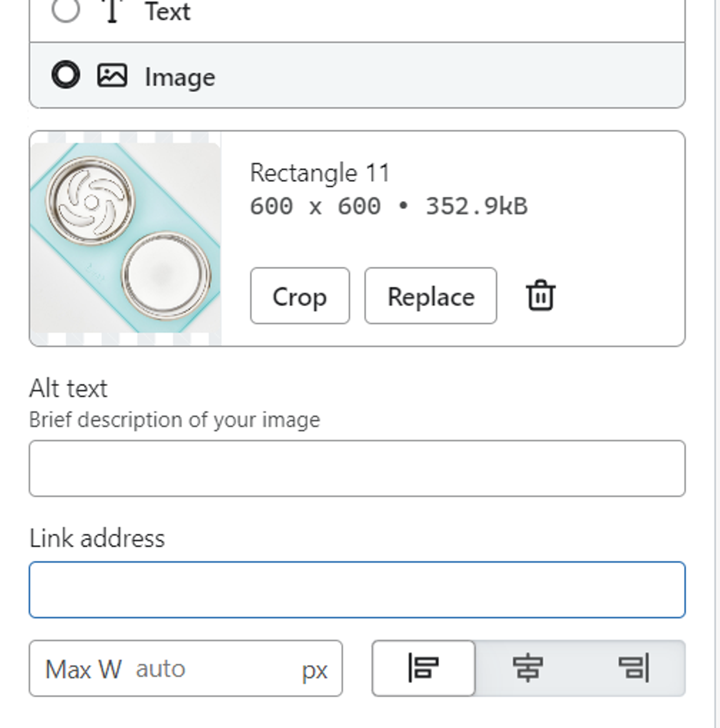
Task: Click into the Link address field
Action: pos(357,590)
